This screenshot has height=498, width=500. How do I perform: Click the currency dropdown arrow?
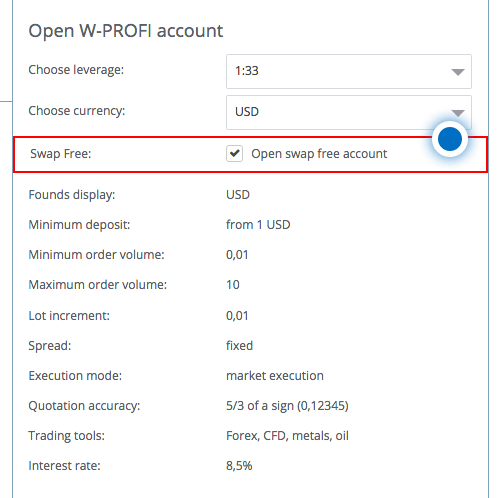coord(458,113)
